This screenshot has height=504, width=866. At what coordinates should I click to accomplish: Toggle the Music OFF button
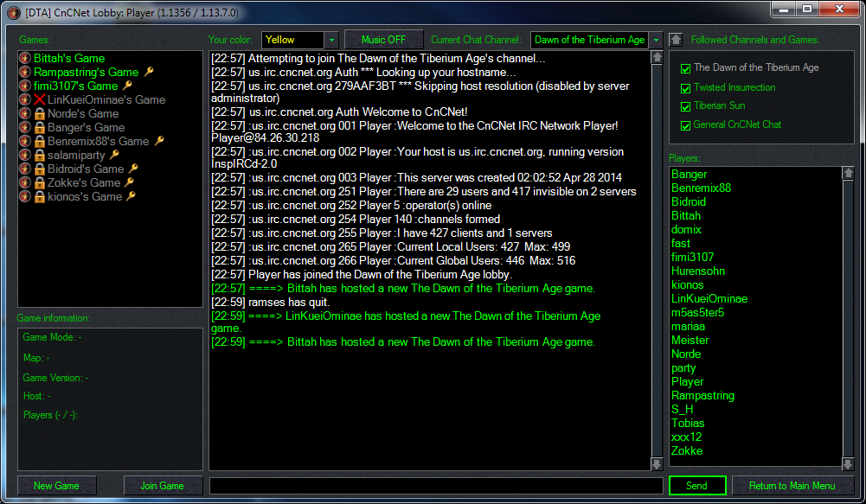[x=384, y=40]
